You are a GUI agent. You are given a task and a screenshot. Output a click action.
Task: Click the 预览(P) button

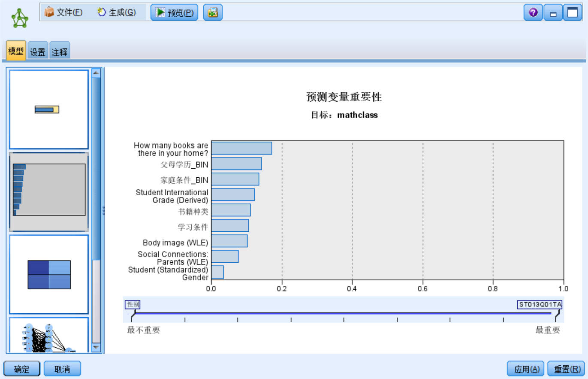[x=174, y=12]
